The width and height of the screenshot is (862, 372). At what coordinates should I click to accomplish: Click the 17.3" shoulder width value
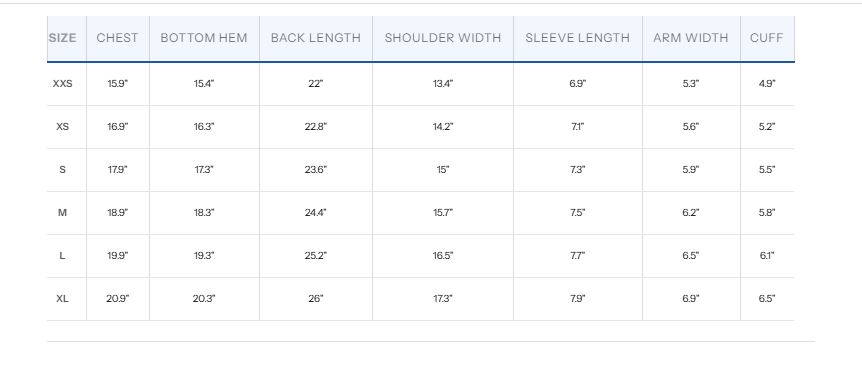(443, 298)
